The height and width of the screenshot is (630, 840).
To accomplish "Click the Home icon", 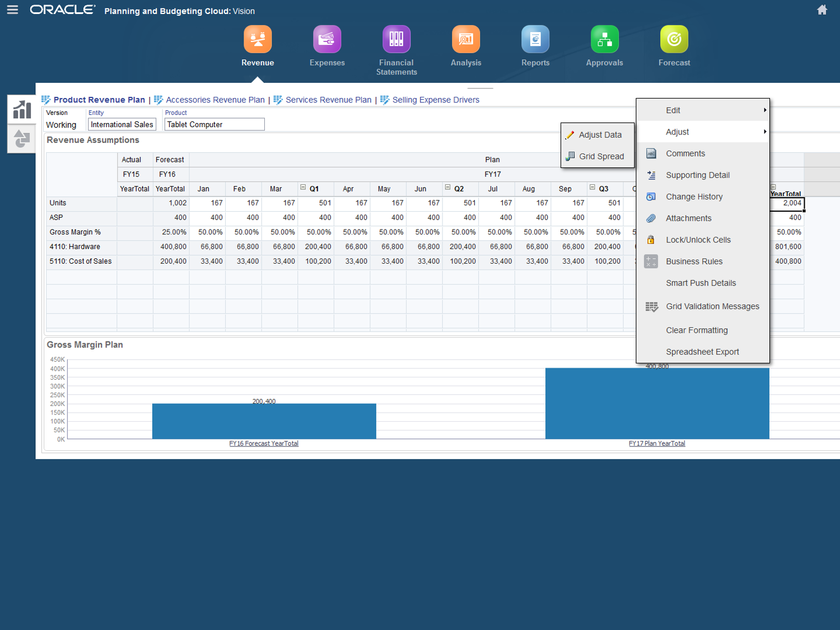I will click(x=822, y=10).
